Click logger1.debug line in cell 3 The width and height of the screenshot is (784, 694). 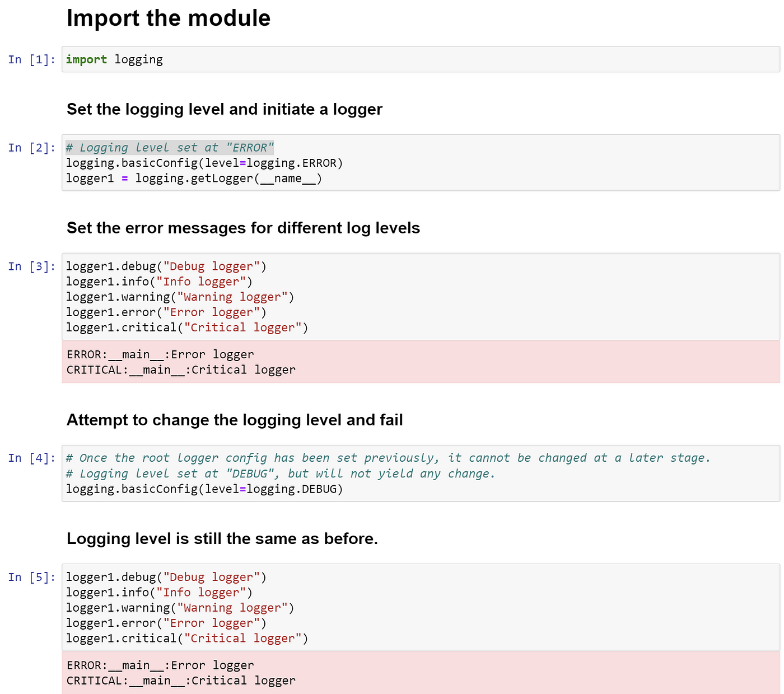coord(166,266)
